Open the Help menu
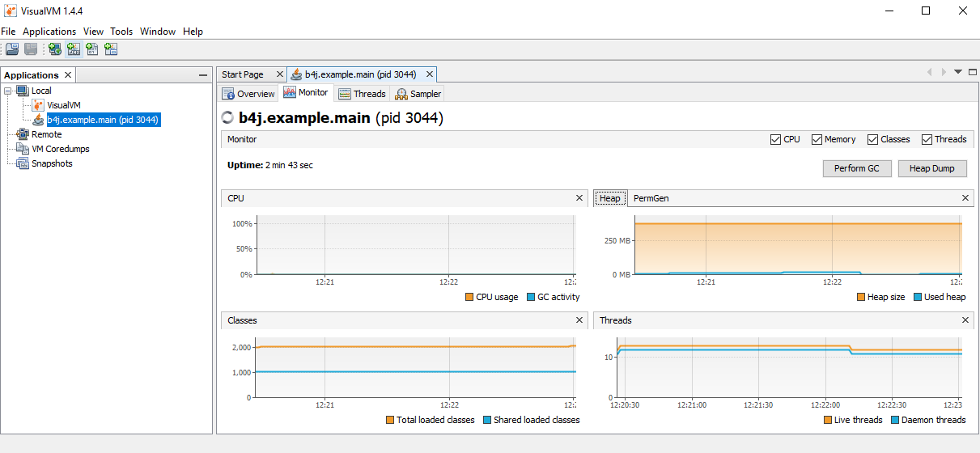Viewport: 980px width, 453px height. pos(193,32)
